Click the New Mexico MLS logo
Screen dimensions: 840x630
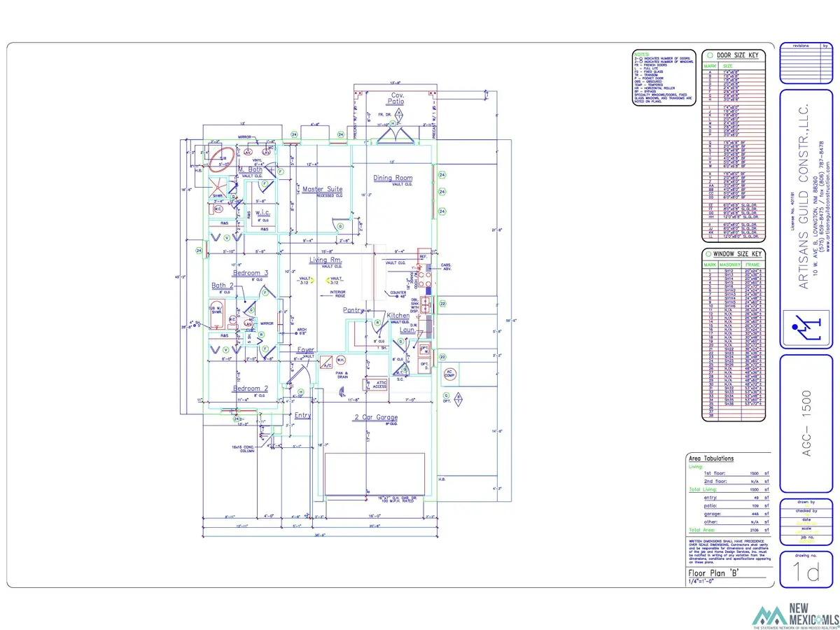[795, 612]
